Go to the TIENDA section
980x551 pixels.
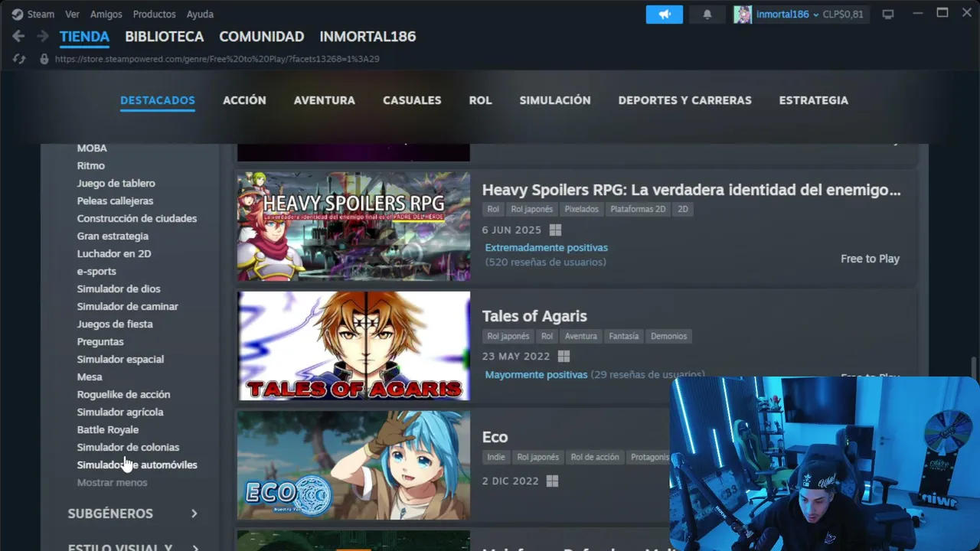pyautogui.click(x=84, y=37)
